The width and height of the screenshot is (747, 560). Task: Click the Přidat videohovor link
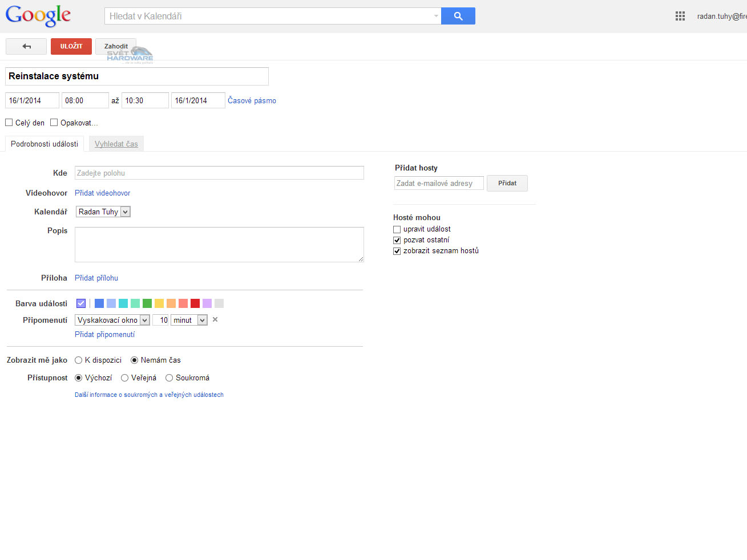103,193
